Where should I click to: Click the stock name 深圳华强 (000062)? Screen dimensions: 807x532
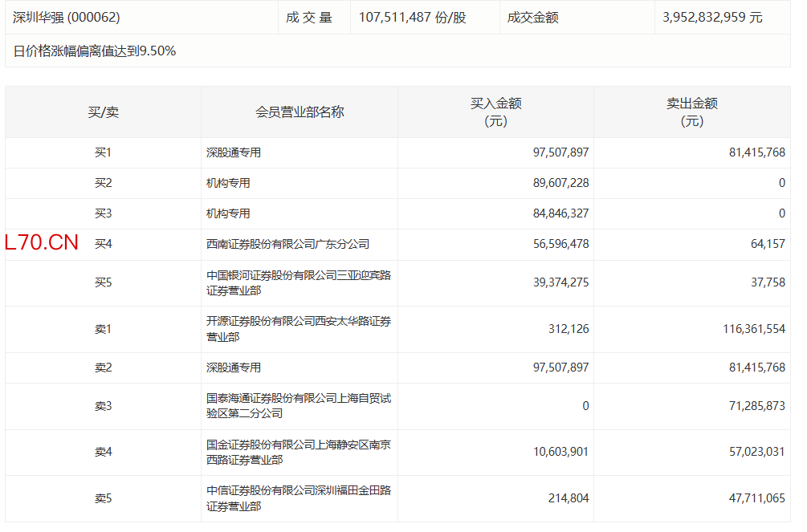[67, 17]
